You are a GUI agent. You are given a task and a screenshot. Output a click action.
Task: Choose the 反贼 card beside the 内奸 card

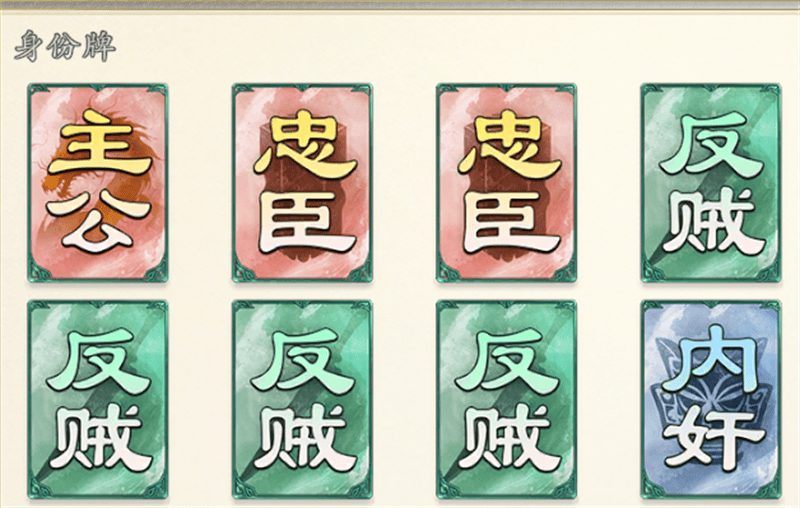[x=506, y=400]
